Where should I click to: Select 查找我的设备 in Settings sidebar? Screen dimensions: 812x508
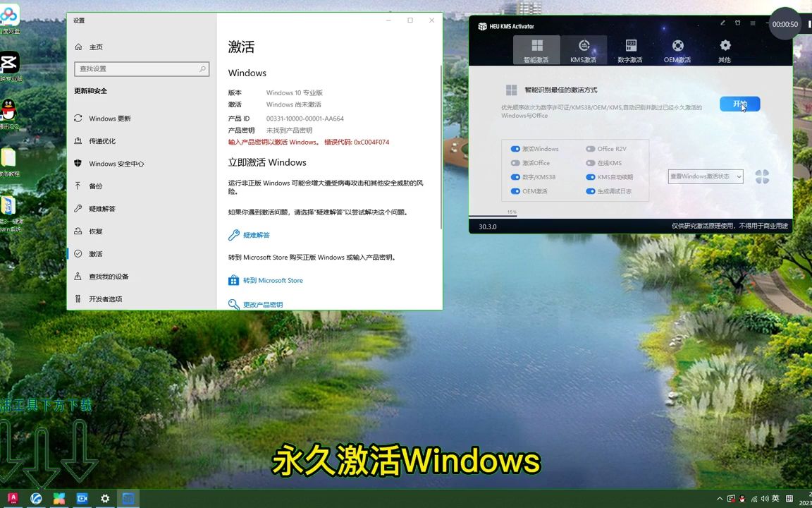click(x=142, y=277)
